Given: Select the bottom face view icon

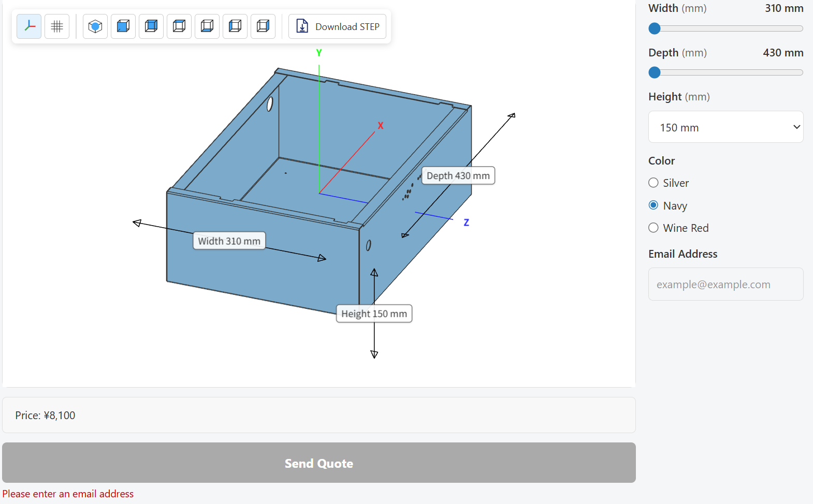Looking at the screenshot, I should 207,26.
